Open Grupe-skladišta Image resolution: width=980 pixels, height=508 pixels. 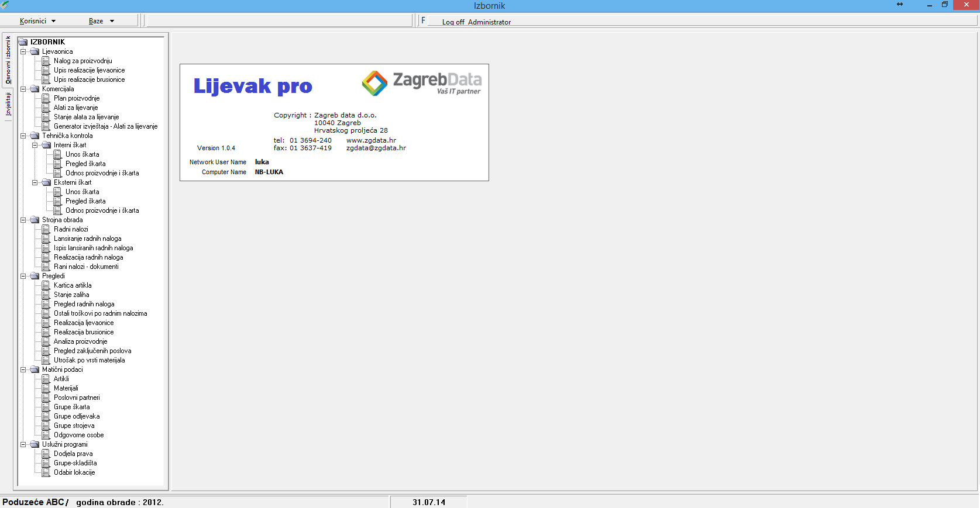click(x=75, y=463)
